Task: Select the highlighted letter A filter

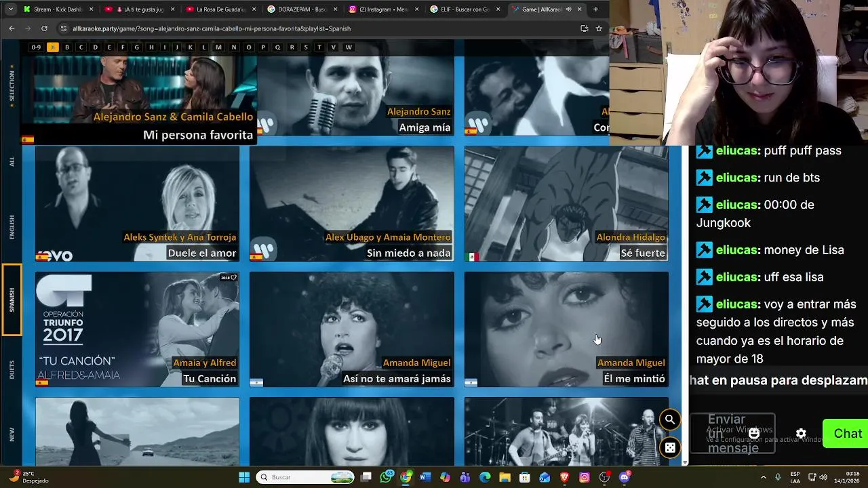Action: [x=52, y=47]
